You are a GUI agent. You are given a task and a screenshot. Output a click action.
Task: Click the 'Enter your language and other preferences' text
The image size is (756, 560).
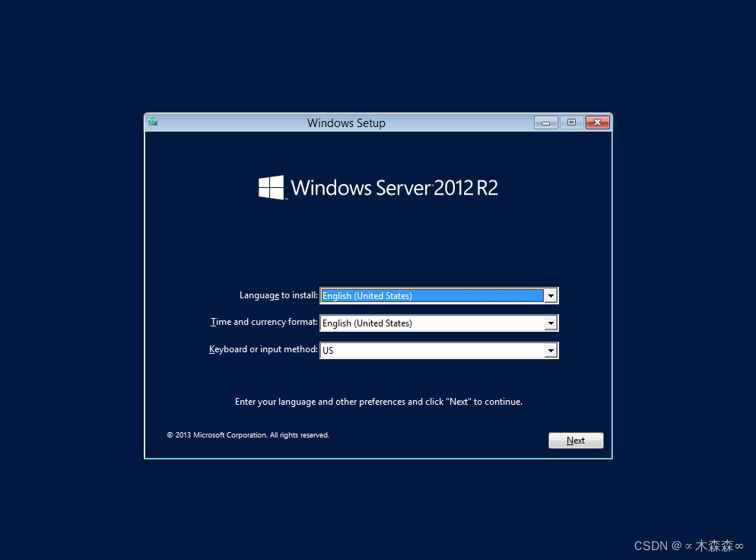[379, 402]
